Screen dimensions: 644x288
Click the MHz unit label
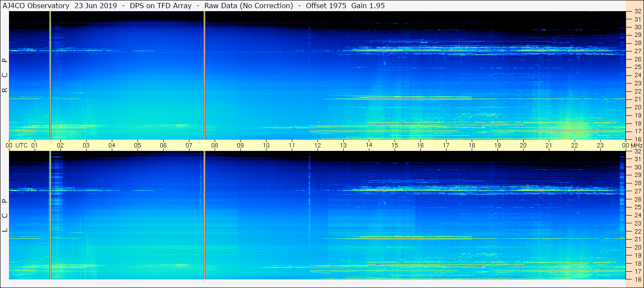click(636, 145)
